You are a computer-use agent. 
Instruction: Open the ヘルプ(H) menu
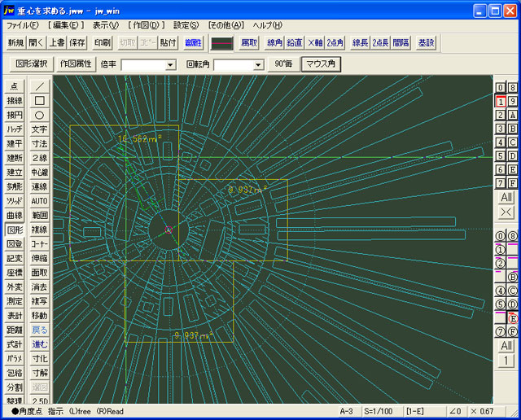coord(268,25)
